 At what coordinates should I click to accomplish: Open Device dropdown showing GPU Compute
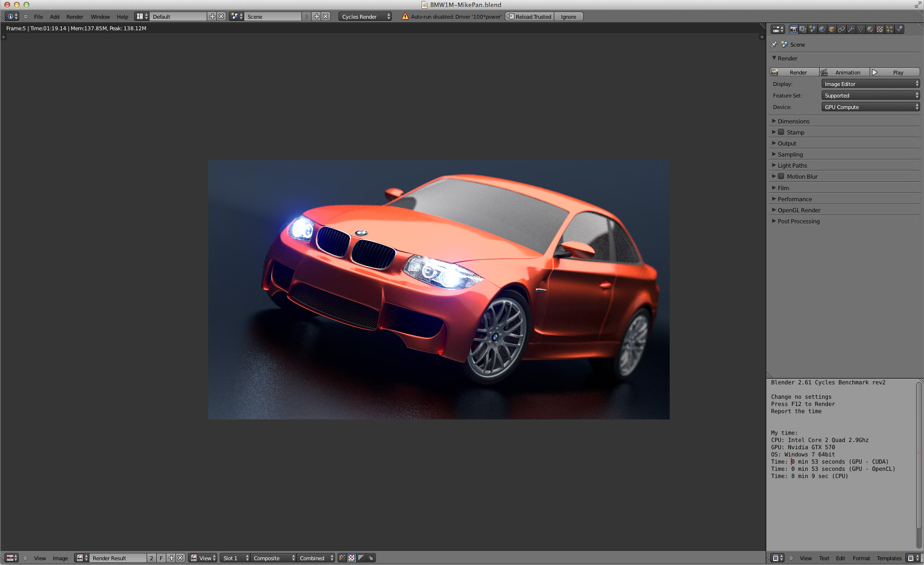[x=871, y=107]
